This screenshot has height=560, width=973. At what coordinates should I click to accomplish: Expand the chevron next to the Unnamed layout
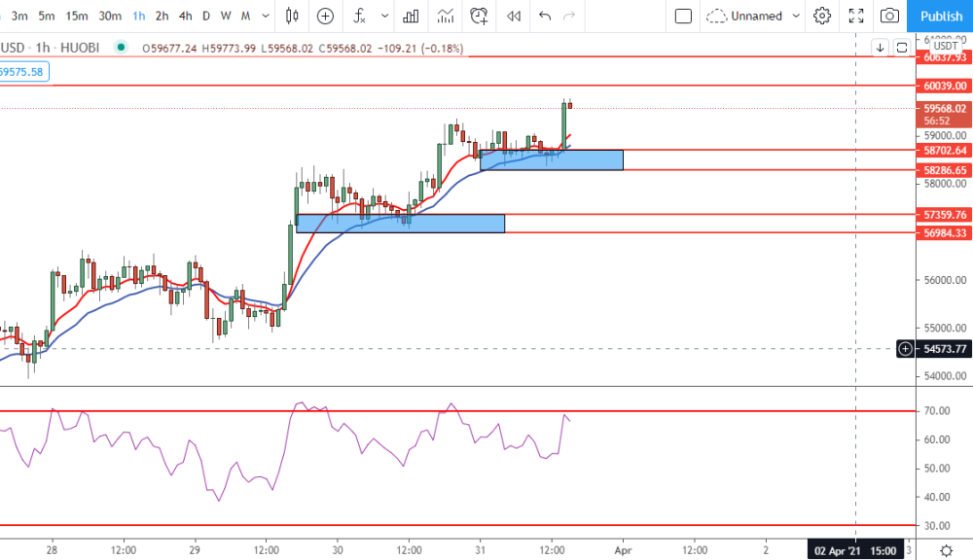[796, 17]
